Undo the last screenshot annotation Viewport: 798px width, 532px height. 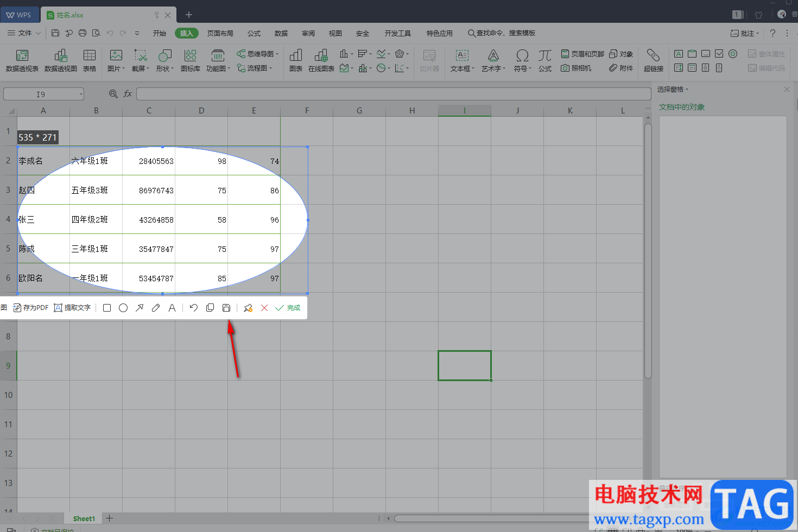coord(194,308)
